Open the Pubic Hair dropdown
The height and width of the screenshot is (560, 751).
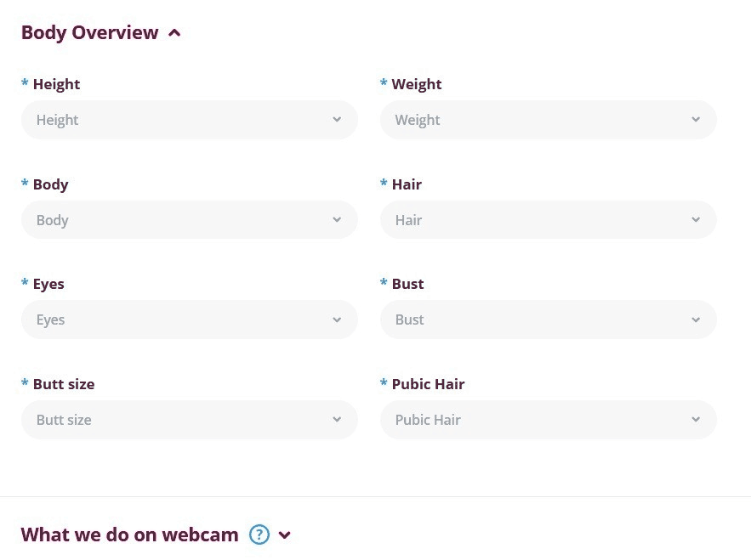pyautogui.click(x=548, y=420)
